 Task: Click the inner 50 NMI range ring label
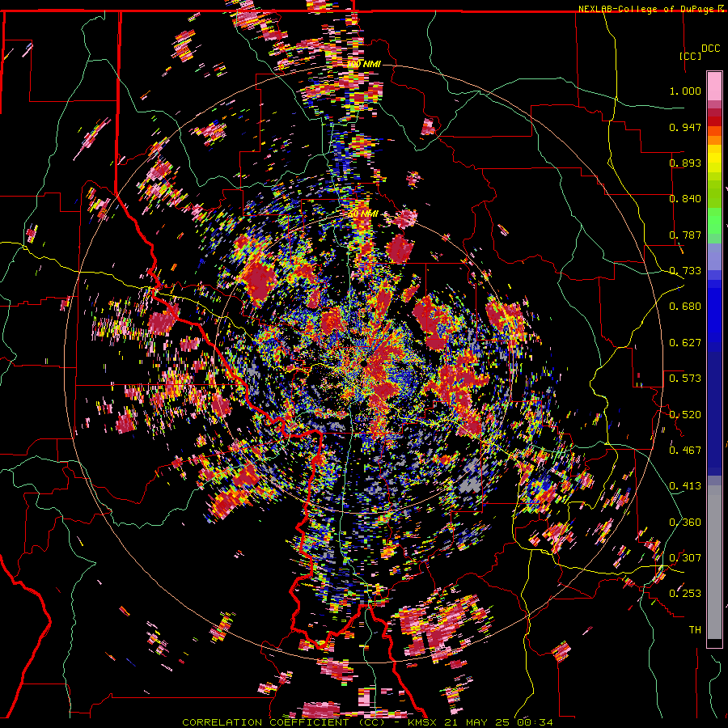pyautogui.click(x=363, y=214)
